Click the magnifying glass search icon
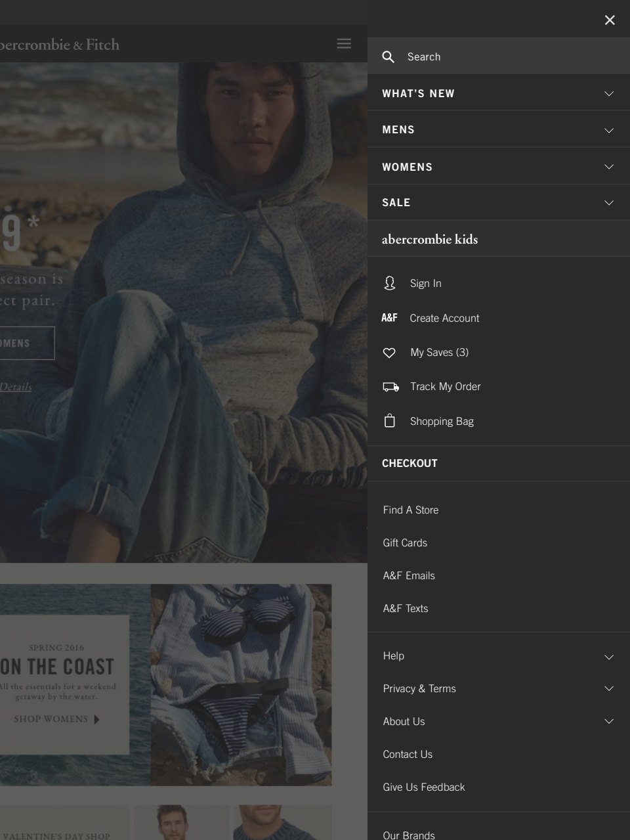Viewport: 630px width, 840px height. (x=388, y=57)
